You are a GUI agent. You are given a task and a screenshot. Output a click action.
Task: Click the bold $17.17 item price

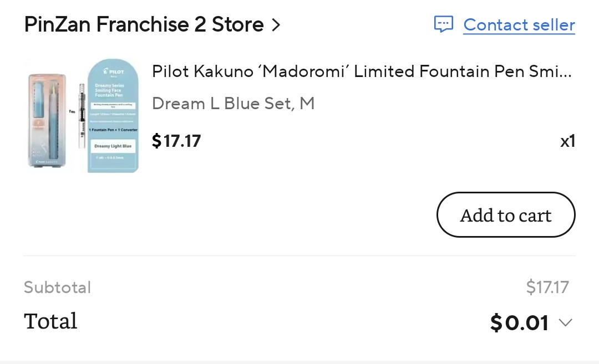pos(176,141)
